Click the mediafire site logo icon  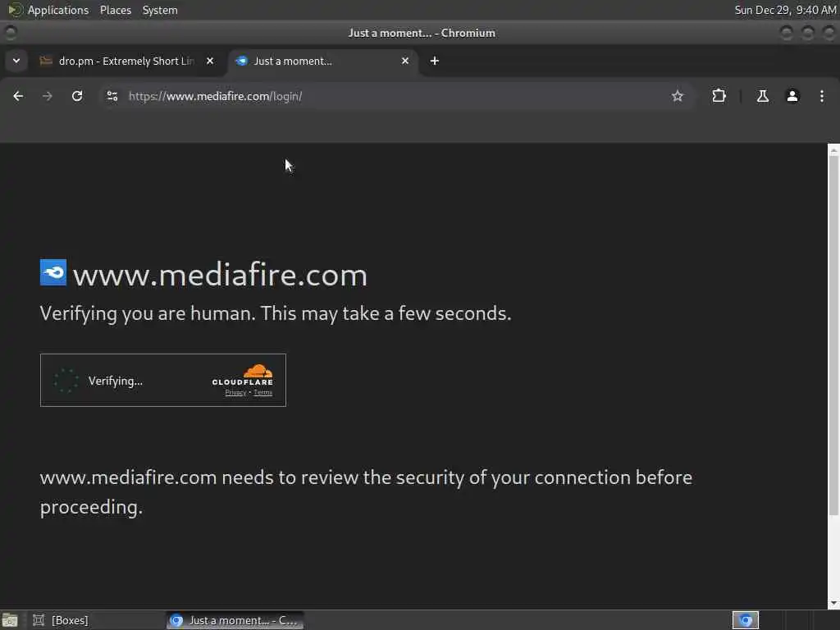[x=53, y=272]
